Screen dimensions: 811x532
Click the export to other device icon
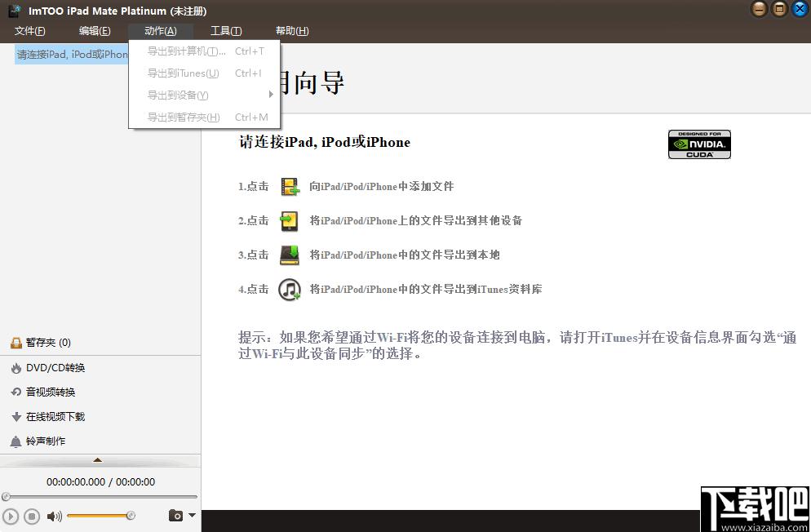pos(289,221)
